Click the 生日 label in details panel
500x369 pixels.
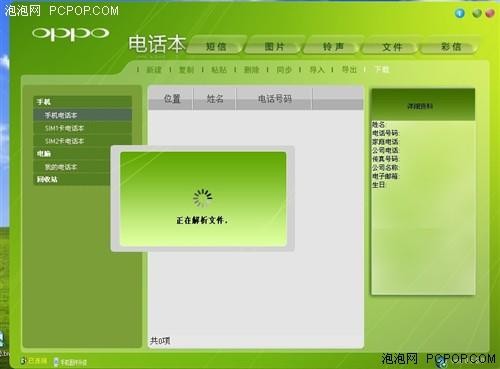(x=378, y=185)
